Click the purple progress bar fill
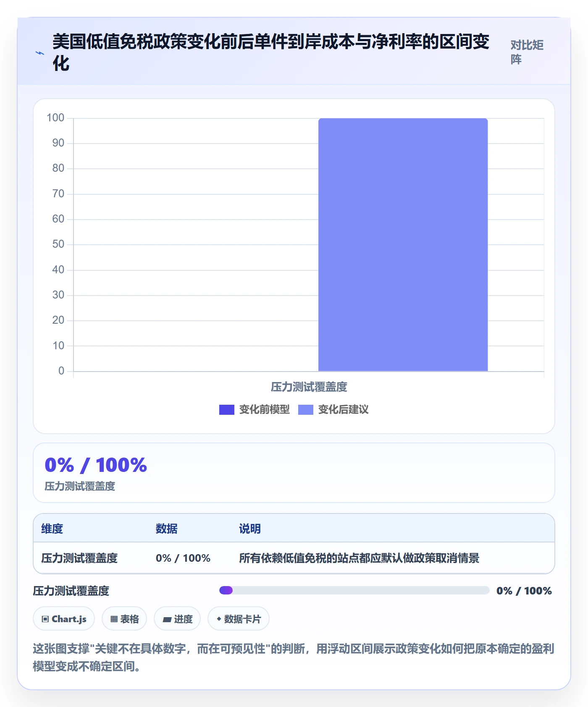 pos(226,590)
